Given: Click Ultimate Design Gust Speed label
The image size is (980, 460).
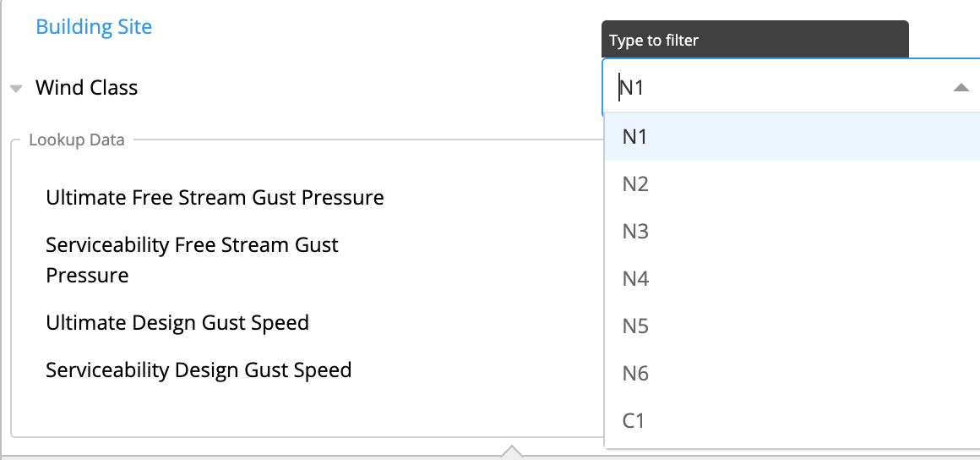Looking at the screenshot, I should tap(177, 323).
